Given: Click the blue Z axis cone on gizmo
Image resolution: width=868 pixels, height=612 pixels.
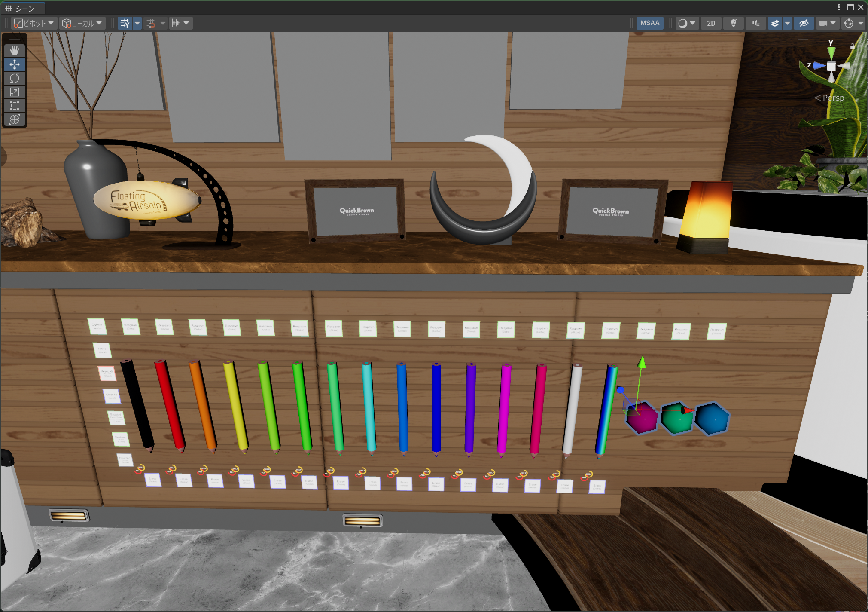Looking at the screenshot, I should tap(819, 66).
